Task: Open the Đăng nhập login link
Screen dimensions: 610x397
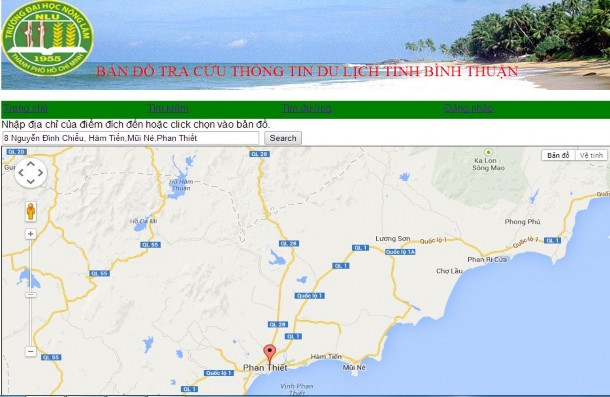Action: (468, 108)
